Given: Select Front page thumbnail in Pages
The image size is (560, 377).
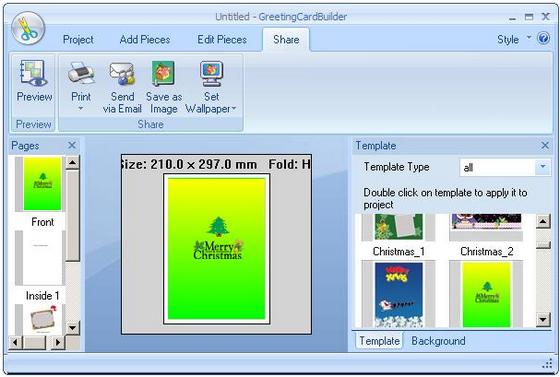Looking at the screenshot, I should coord(42,184).
